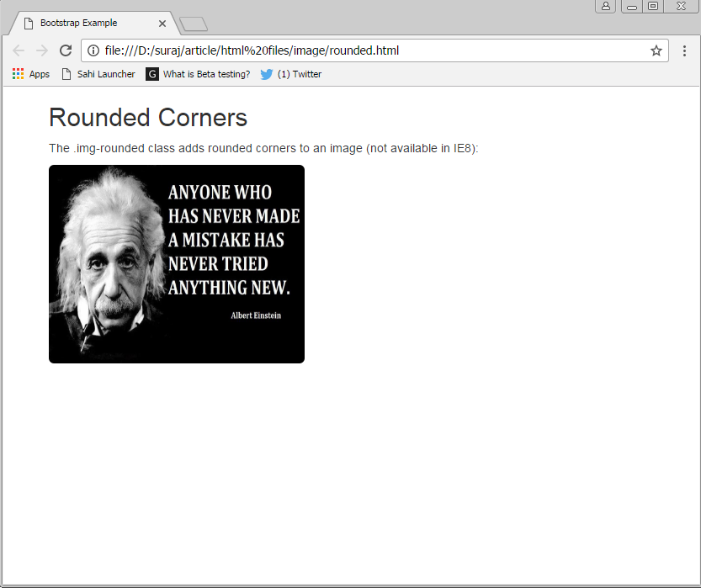This screenshot has width=701, height=588.
Task: Select the Bootstrap Example tab
Action: coord(94,24)
